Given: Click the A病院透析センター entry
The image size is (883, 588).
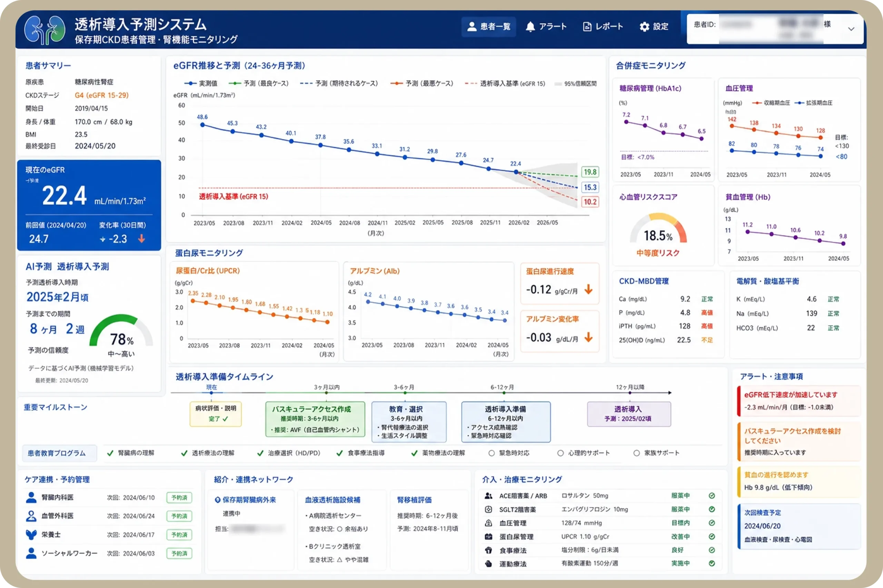Looking at the screenshot, I should click(333, 516).
